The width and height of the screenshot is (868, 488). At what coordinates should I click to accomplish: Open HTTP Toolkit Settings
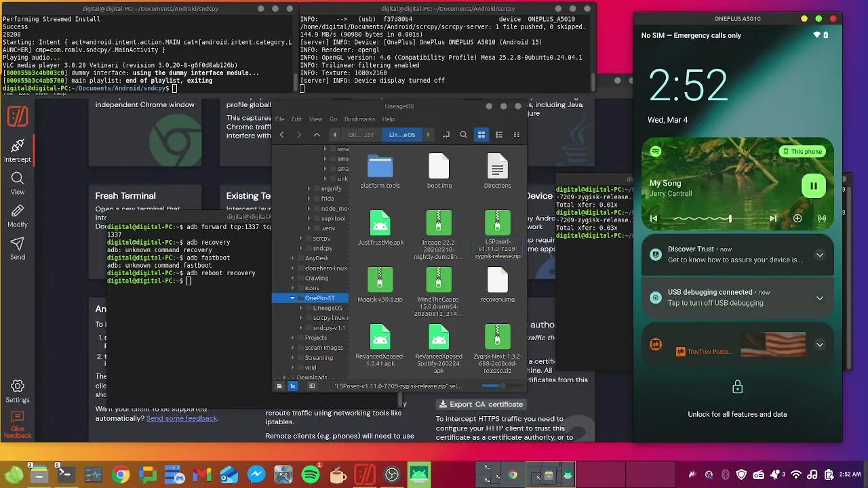click(x=18, y=391)
